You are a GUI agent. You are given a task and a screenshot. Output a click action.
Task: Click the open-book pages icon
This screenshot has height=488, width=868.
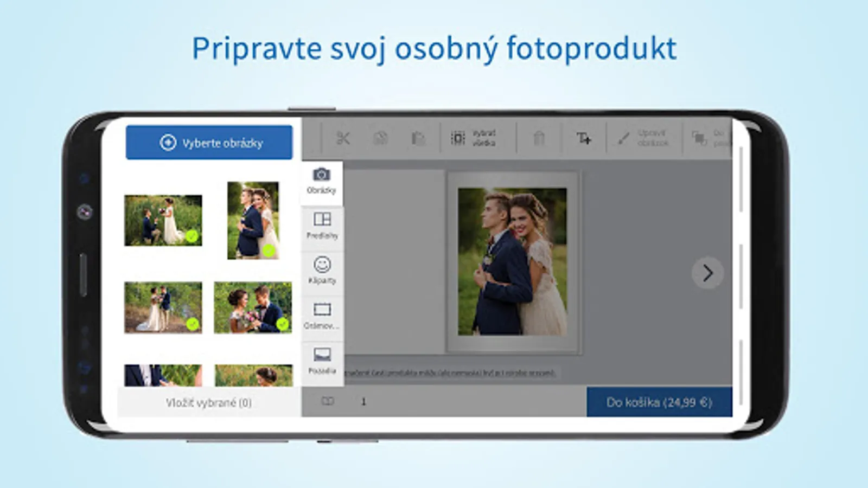pyautogui.click(x=328, y=401)
